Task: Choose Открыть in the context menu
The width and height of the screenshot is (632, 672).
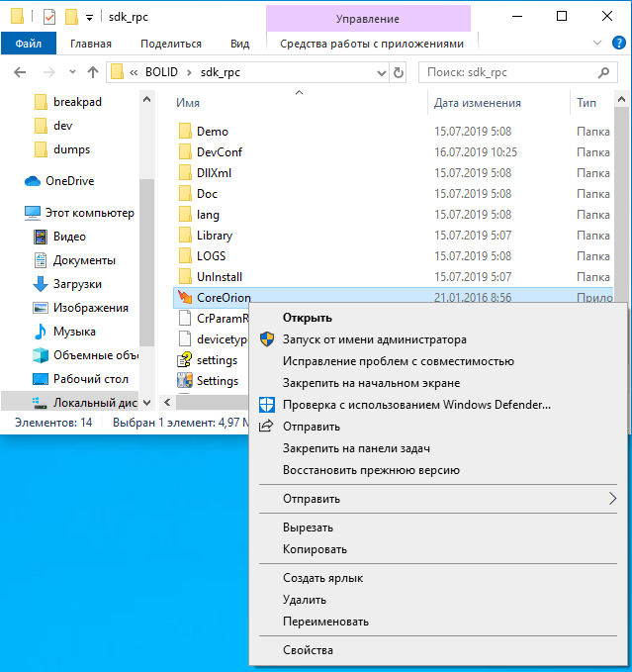Action: point(439,318)
